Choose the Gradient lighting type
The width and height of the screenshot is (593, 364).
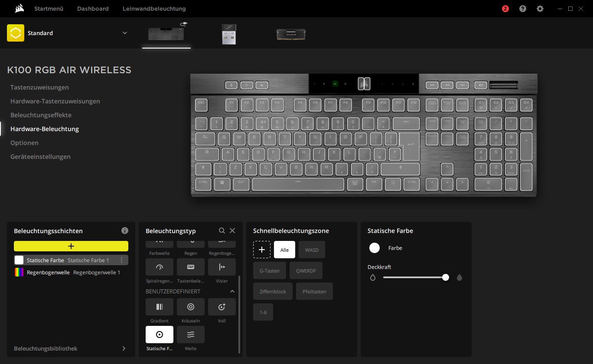160,307
